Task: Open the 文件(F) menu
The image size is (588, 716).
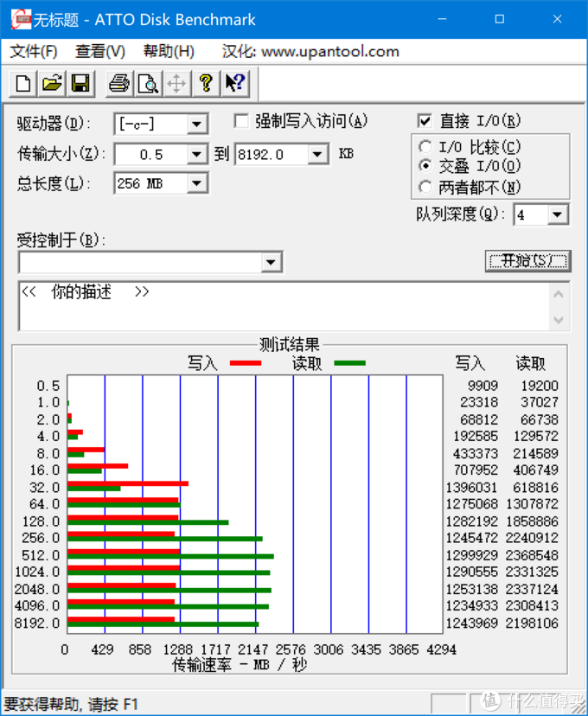Action: pos(34,51)
